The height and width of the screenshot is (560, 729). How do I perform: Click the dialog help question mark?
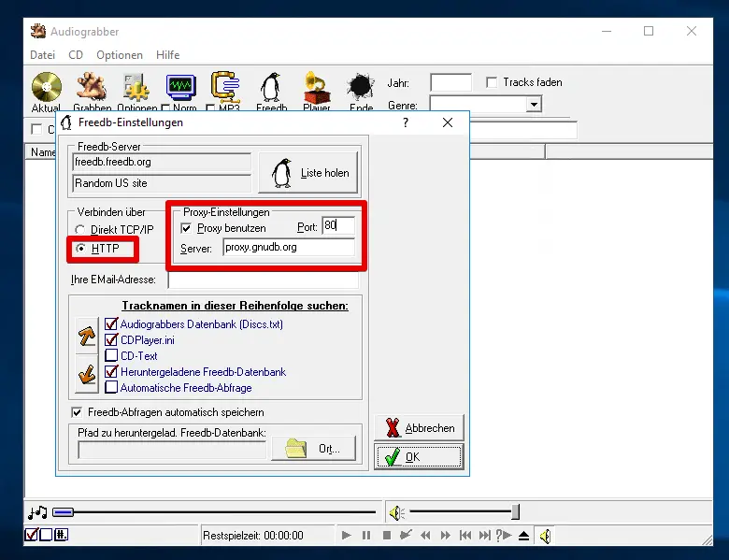(406, 122)
